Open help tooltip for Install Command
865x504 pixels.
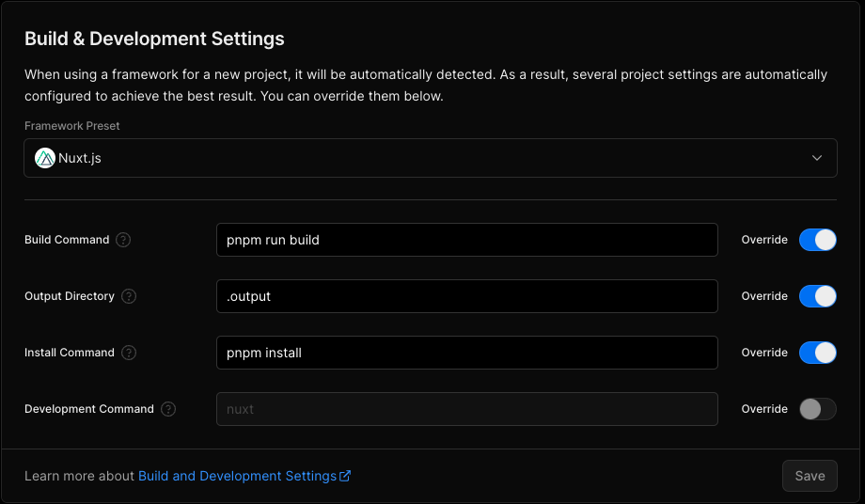(129, 353)
